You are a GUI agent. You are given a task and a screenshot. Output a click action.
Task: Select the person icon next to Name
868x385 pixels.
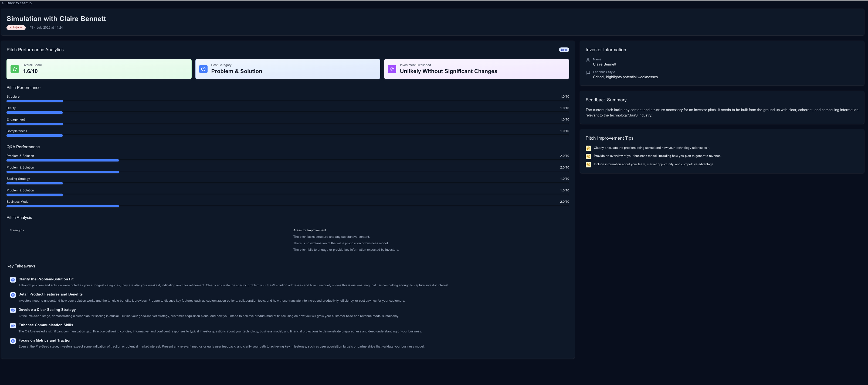[588, 60]
